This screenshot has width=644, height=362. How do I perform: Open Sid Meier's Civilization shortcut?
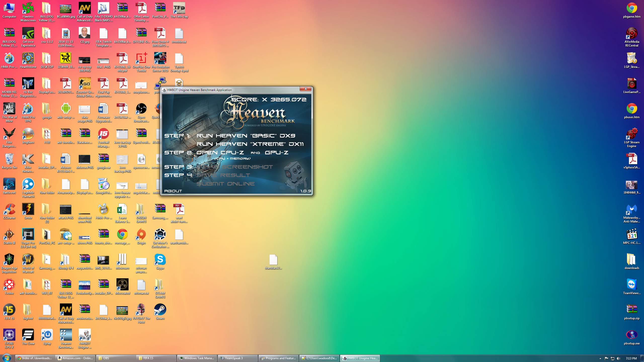[x=160, y=238]
